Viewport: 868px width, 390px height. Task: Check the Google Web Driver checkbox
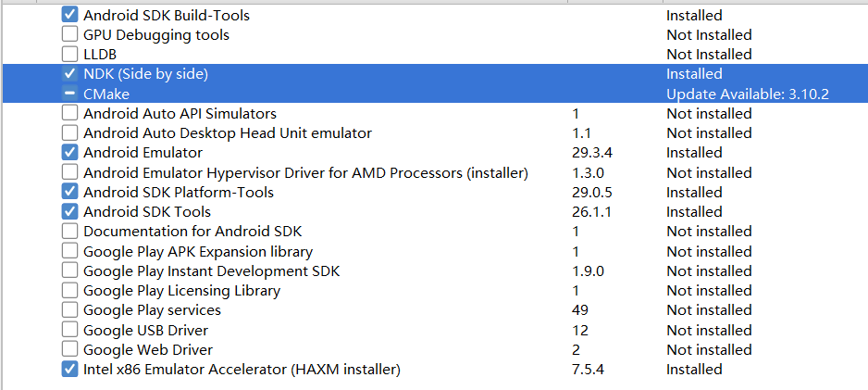tap(69, 350)
